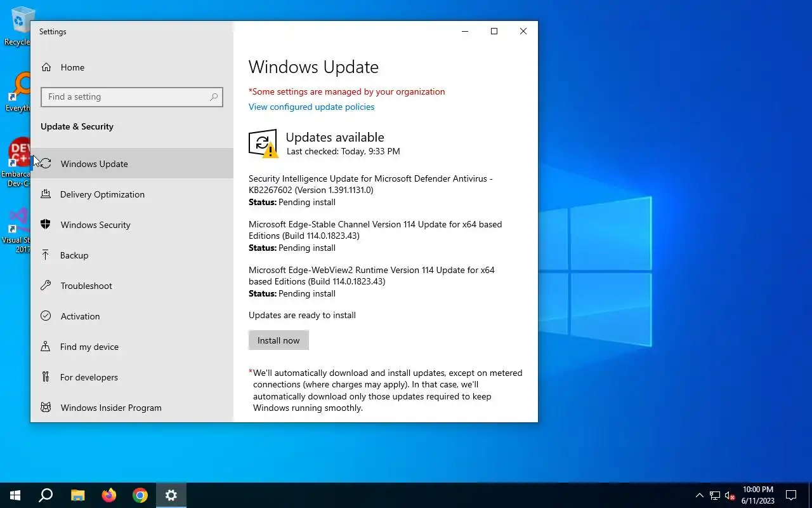Select the Visual Studio 2017 desktop shortcut
This screenshot has width=812, height=508.
(16, 230)
